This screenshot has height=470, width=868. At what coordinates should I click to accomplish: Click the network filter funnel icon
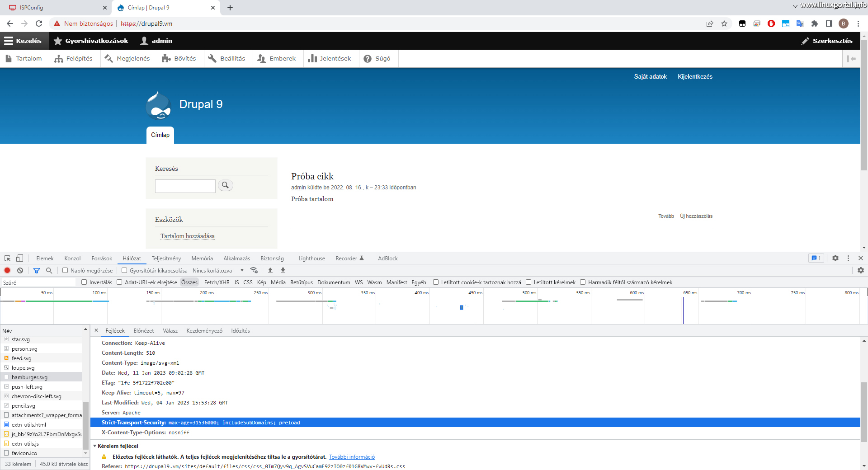pyautogui.click(x=37, y=270)
